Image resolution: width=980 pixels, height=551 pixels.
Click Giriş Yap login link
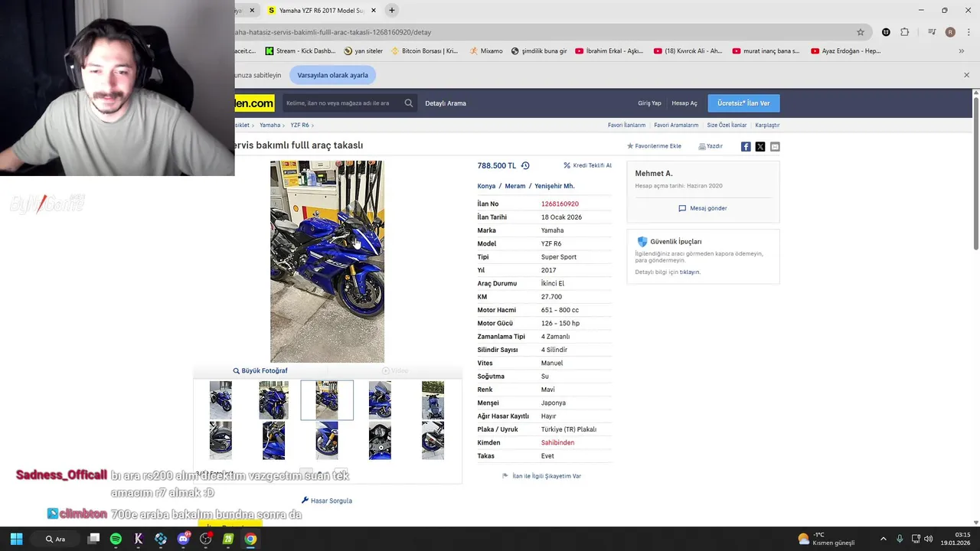tap(649, 103)
